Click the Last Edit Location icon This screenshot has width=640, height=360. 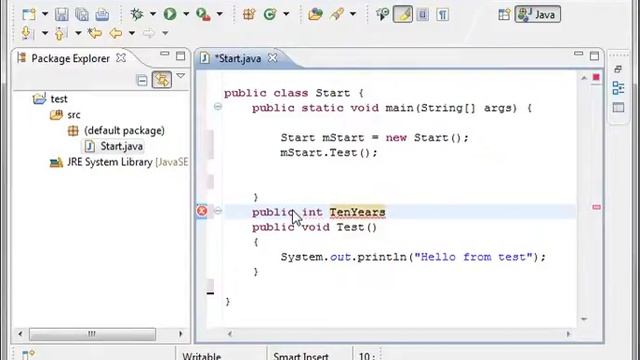(x=95, y=33)
